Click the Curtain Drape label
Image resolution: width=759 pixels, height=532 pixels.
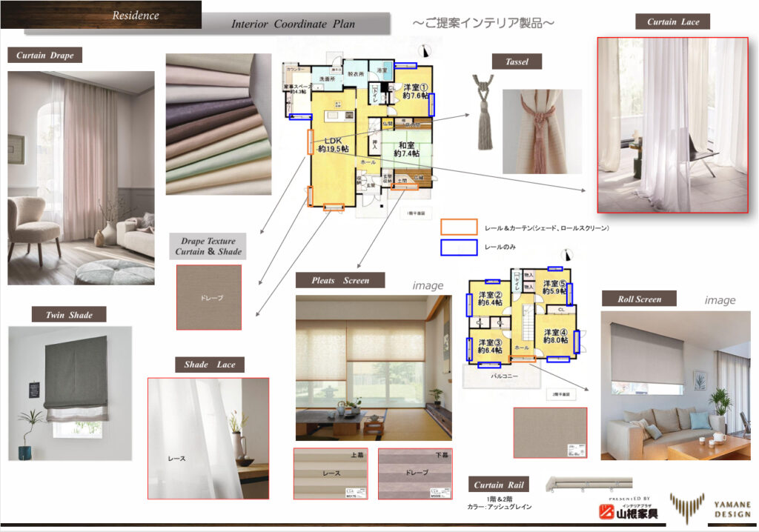pyautogui.click(x=45, y=55)
